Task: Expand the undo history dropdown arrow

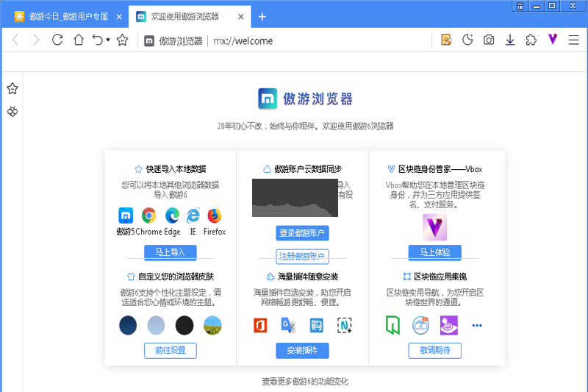Action: coord(108,40)
